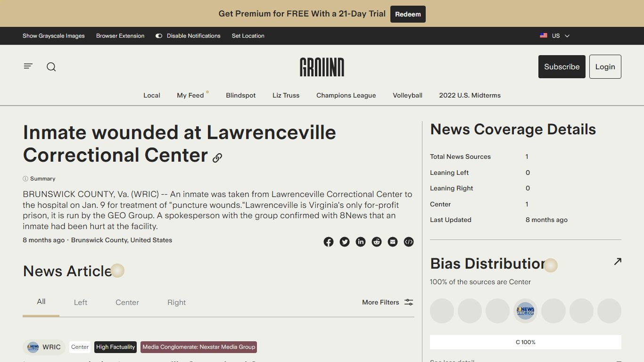The width and height of the screenshot is (644, 362).
Task: Click 'Leaning Right' label
Action: tap(452, 188)
